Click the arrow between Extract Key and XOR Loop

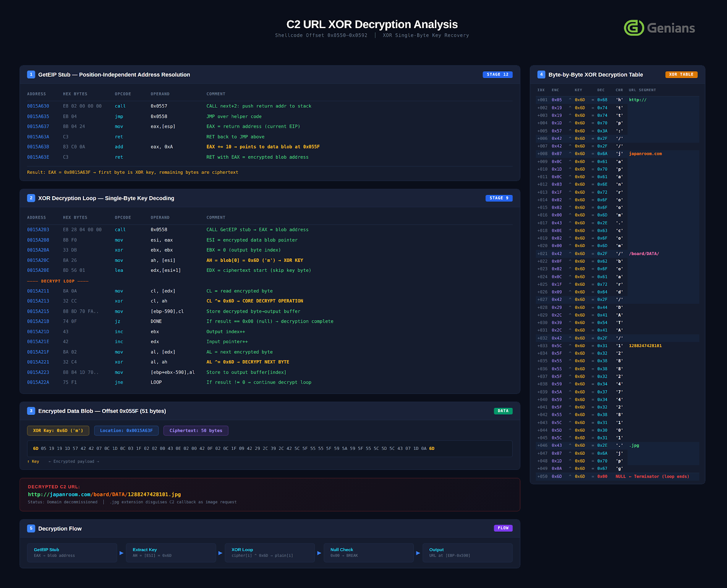click(x=219, y=553)
